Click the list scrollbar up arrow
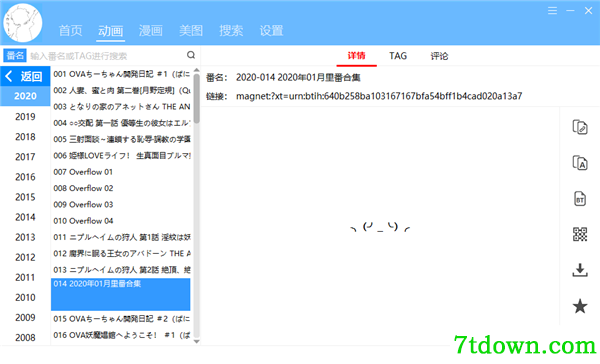 click(x=196, y=70)
